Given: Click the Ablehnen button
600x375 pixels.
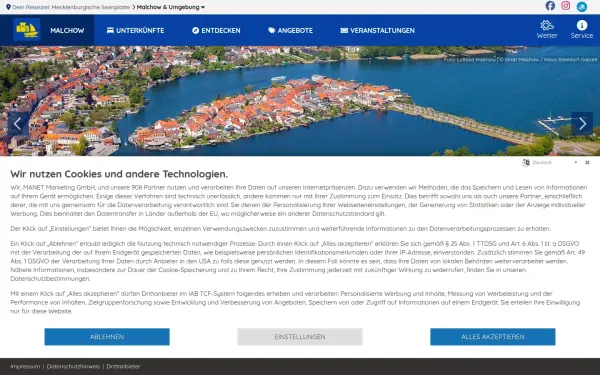Looking at the screenshot, I should [107, 337].
